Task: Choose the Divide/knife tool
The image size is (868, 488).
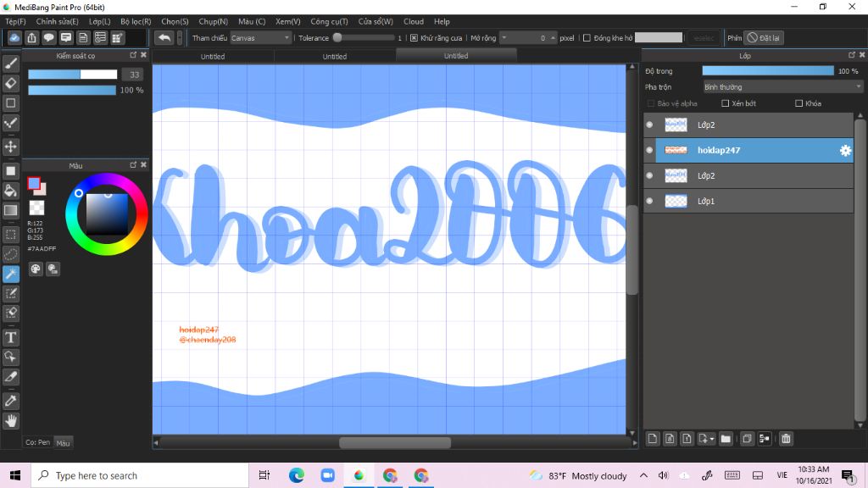Action: (x=10, y=377)
